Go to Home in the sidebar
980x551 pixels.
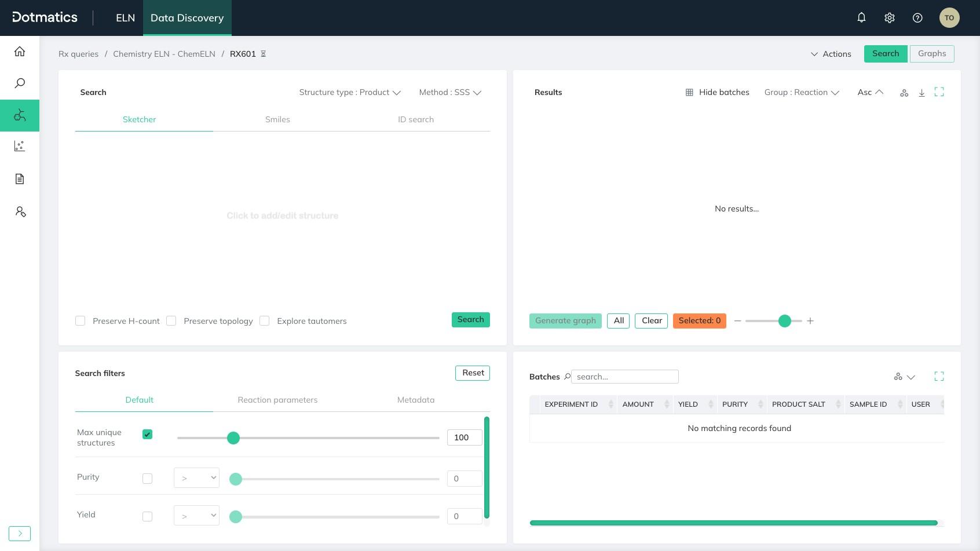pyautogui.click(x=20, y=52)
